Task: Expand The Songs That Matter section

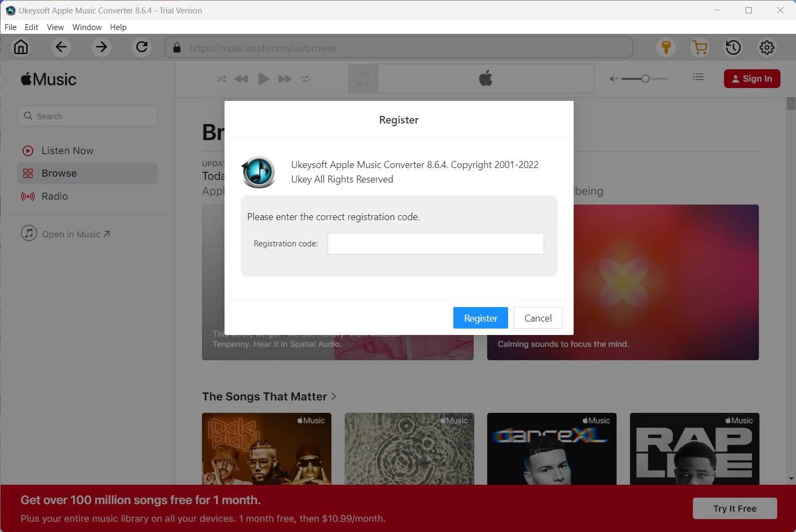Action: click(269, 397)
